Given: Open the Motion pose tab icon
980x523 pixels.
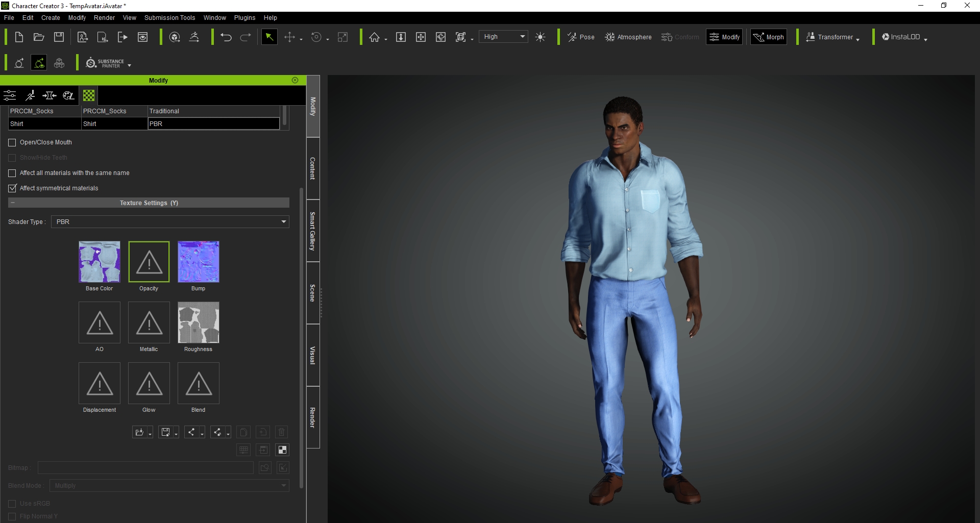Looking at the screenshot, I should tap(30, 95).
